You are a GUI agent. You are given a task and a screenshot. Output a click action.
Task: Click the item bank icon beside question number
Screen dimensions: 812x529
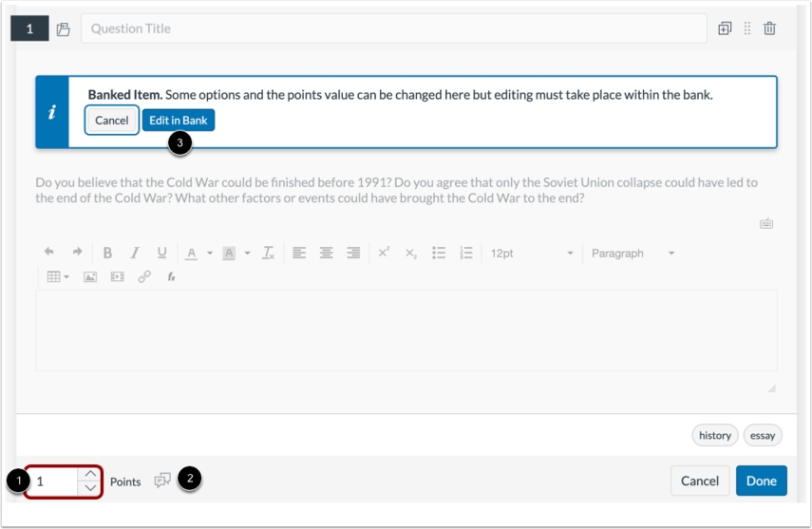coord(64,29)
